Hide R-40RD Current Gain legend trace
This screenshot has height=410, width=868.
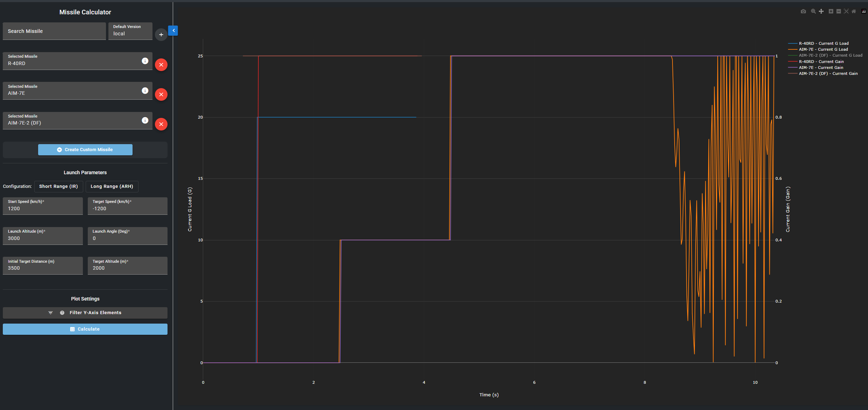(x=821, y=62)
